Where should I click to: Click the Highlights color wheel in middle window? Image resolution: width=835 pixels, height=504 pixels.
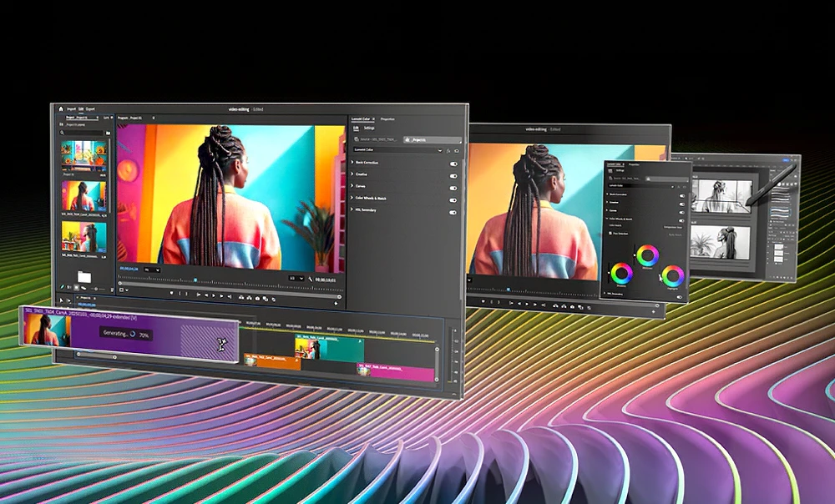point(672,275)
